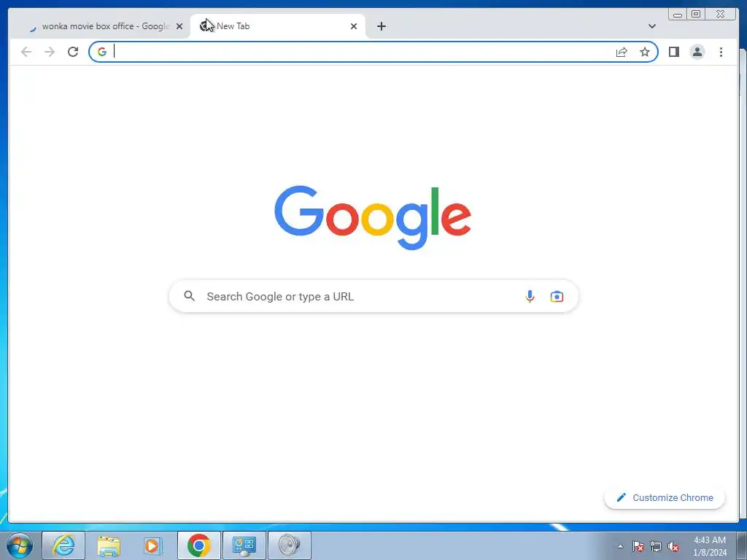Restore down the Chrome window
Viewport: 747px width, 560px height.
695,15
